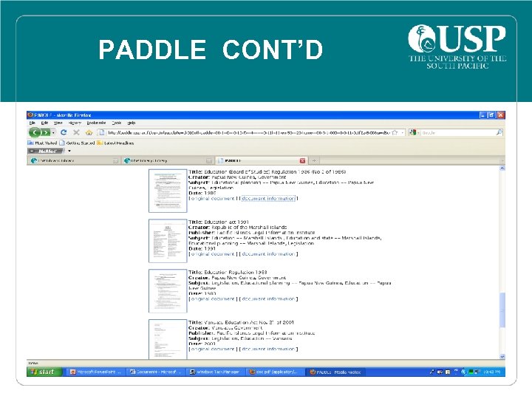This screenshot has height=399, width=532.
Task: Select title text Education Regulation 1983
Action: point(236,272)
